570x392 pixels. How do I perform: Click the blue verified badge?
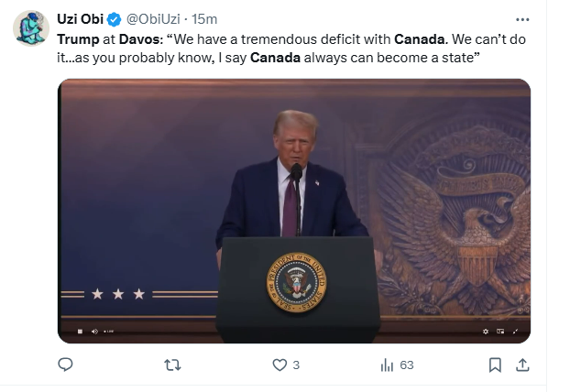click(114, 19)
